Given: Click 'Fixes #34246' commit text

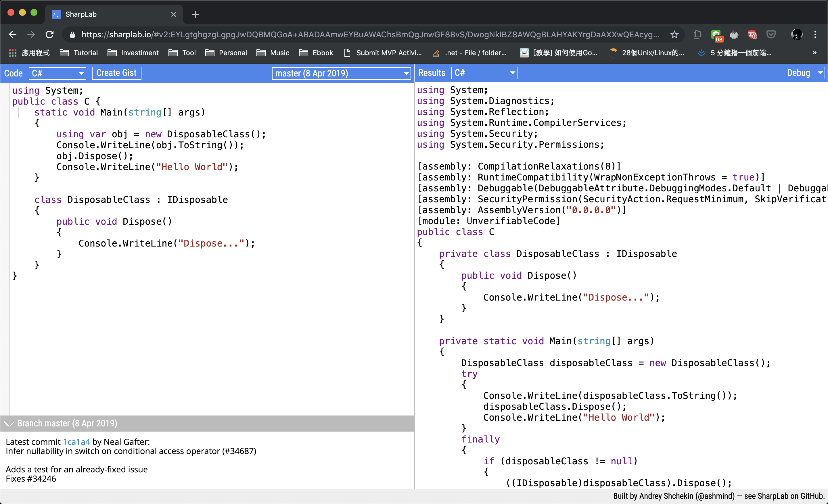Looking at the screenshot, I should point(31,478).
